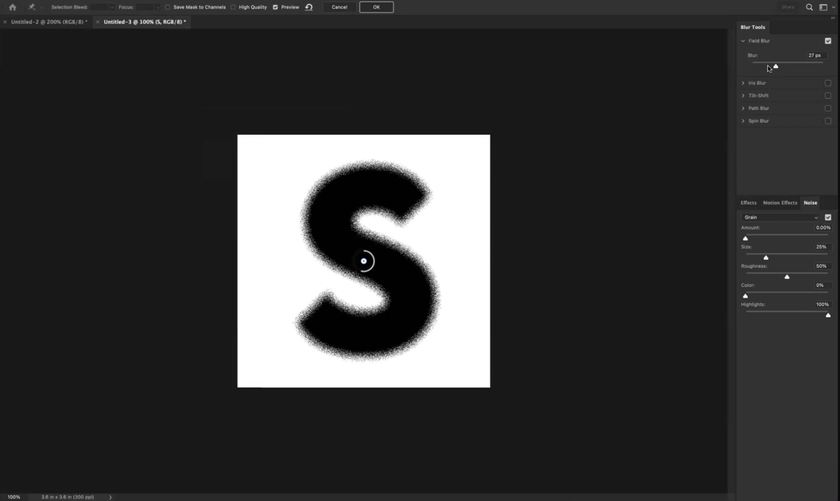Enable the Iris Blur checkbox

828,83
